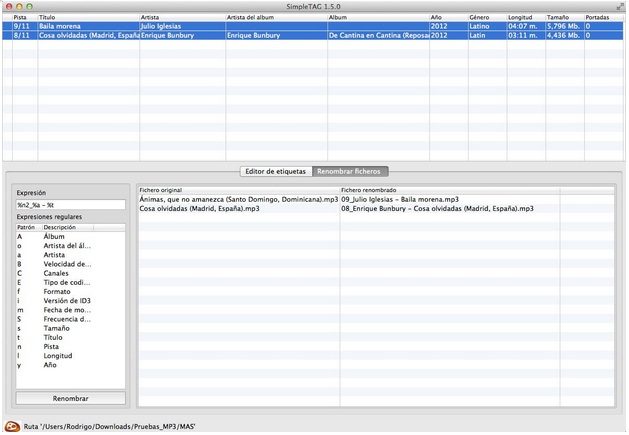Screen dimensions: 629x435
Task: Click the Expresión pattern input field
Action: click(x=70, y=205)
